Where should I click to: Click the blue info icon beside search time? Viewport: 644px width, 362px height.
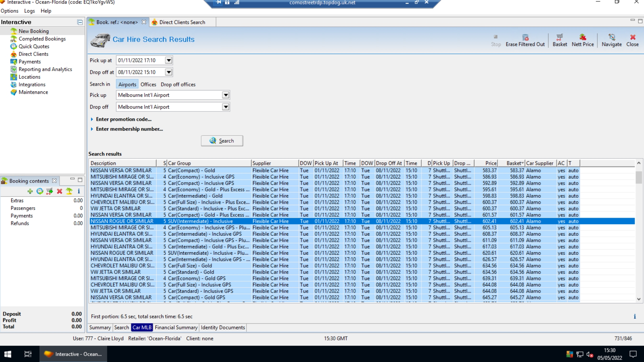tap(635, 317)
